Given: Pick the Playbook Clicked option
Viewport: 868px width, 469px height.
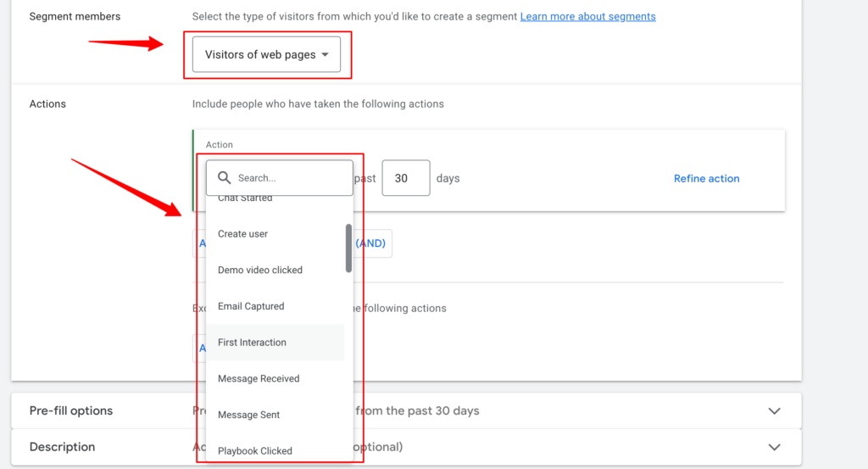Looking at the screenshot, I should click(x=255, y=451).
